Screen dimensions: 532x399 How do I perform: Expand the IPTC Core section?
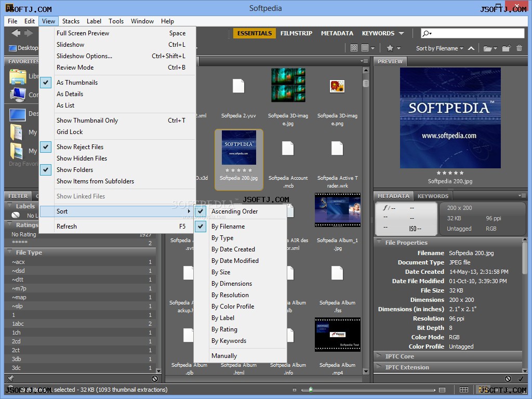coord(379,356)
